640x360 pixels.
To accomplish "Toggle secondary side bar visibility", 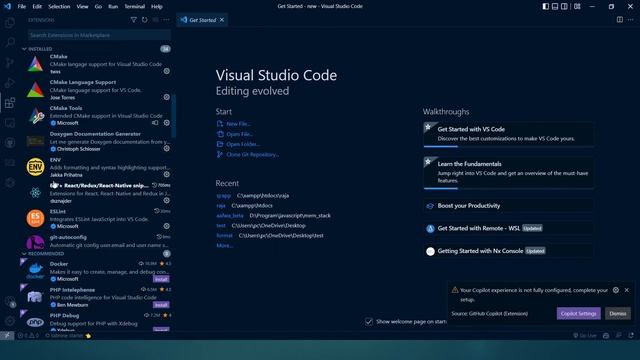I will coord(564,6).
